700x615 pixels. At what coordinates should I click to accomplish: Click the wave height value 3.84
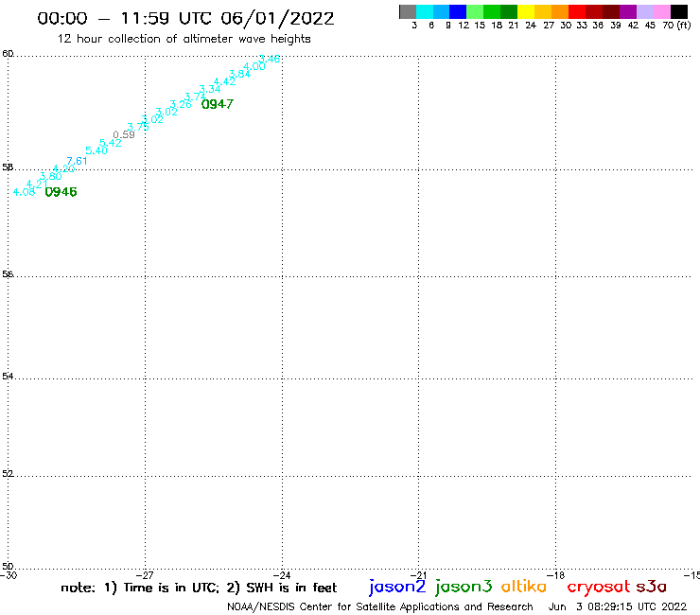[239, 74]
